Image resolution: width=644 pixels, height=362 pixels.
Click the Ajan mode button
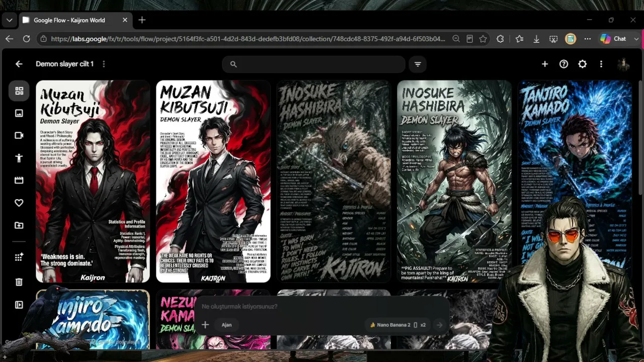pos(226,325)
